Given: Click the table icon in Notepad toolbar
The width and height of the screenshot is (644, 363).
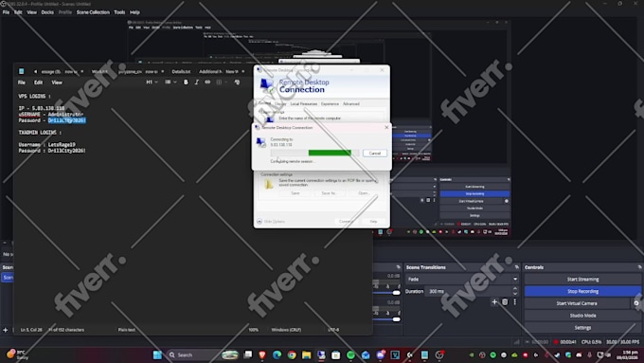Looking at the screenshot, I should 220,82.
